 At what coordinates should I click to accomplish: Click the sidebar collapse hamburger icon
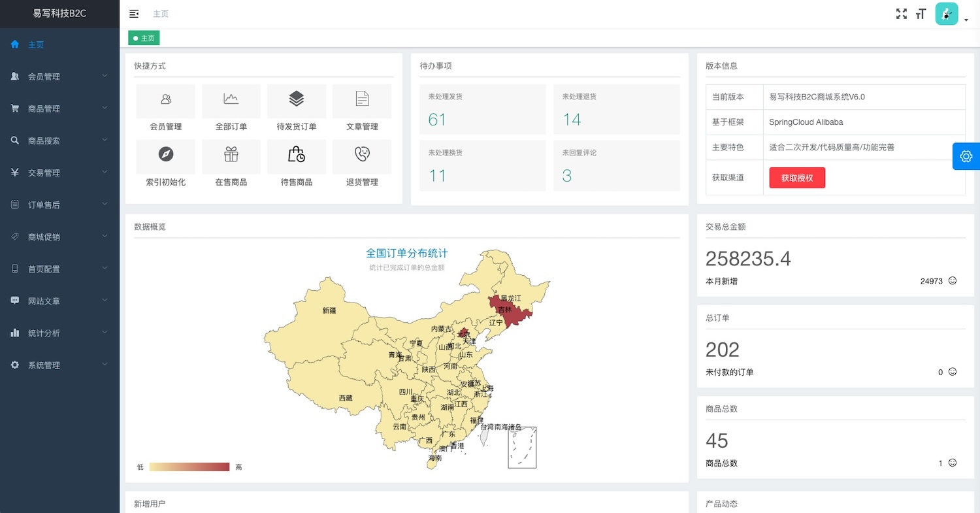click(134, 14)
